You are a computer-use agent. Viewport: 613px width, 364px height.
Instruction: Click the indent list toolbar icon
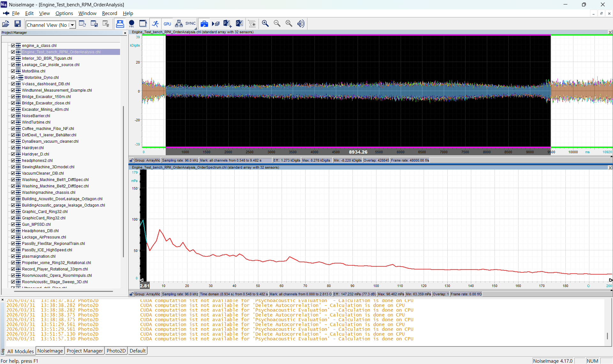[x=252, y=24]
